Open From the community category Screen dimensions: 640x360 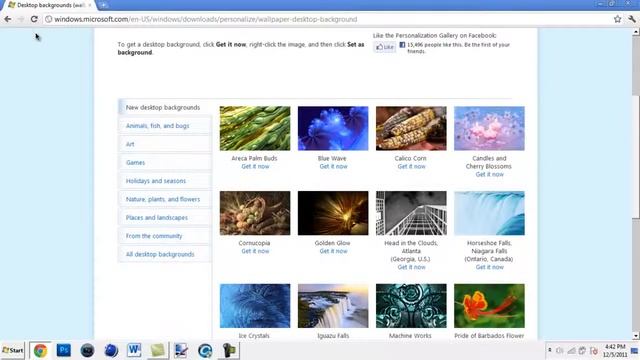coord(164,236)
